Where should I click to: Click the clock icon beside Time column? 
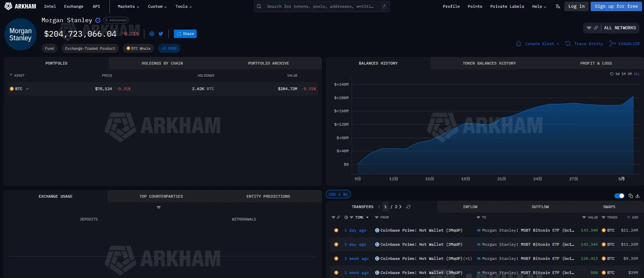tap(346, 217)
